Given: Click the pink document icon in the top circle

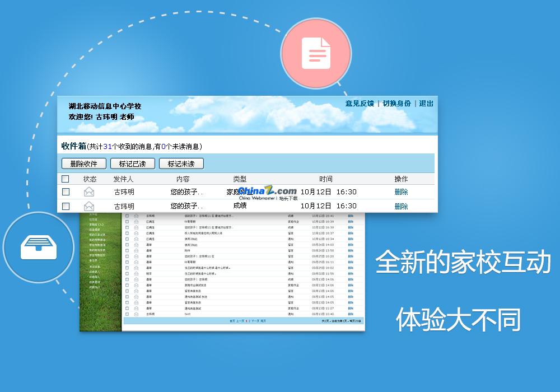Looking at the screenshot, I should click(x=316, y=53).
